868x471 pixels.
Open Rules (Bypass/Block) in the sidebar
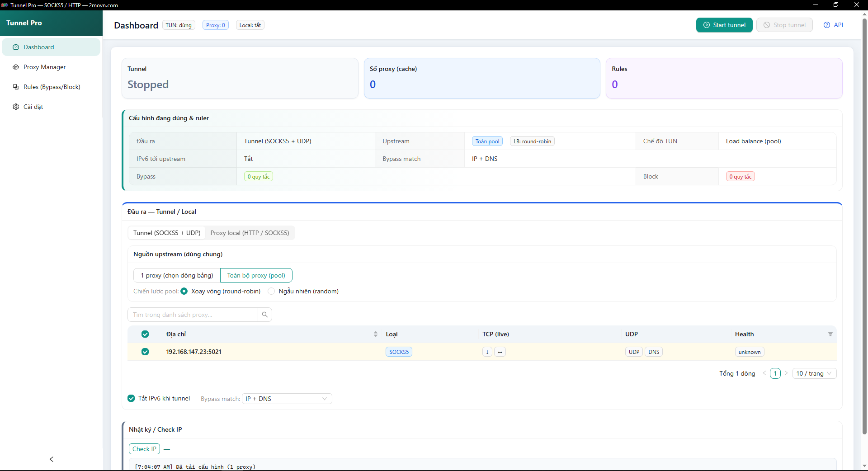click(51, 87)
